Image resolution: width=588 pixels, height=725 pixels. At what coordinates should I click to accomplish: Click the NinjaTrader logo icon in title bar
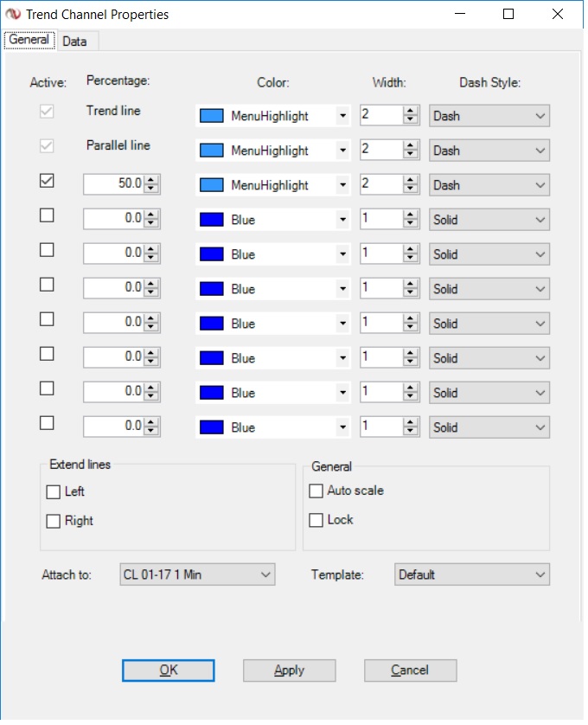[x=13, y=14]
